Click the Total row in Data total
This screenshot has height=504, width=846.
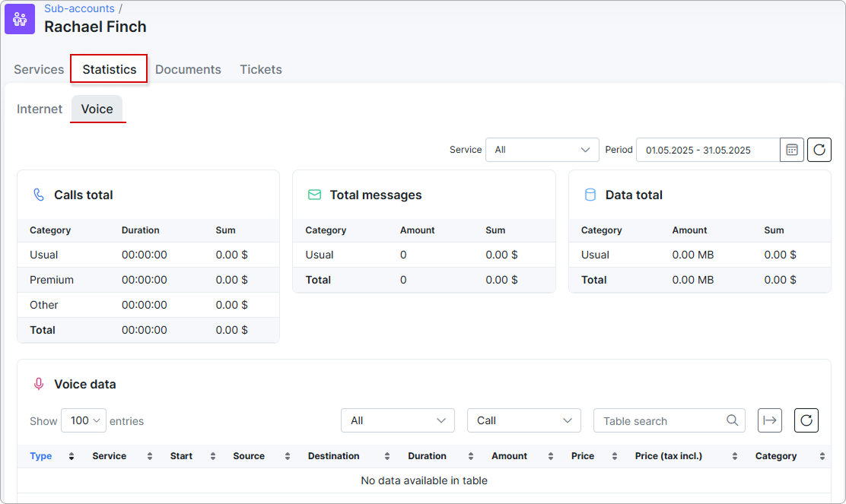[x=700, y=280]
